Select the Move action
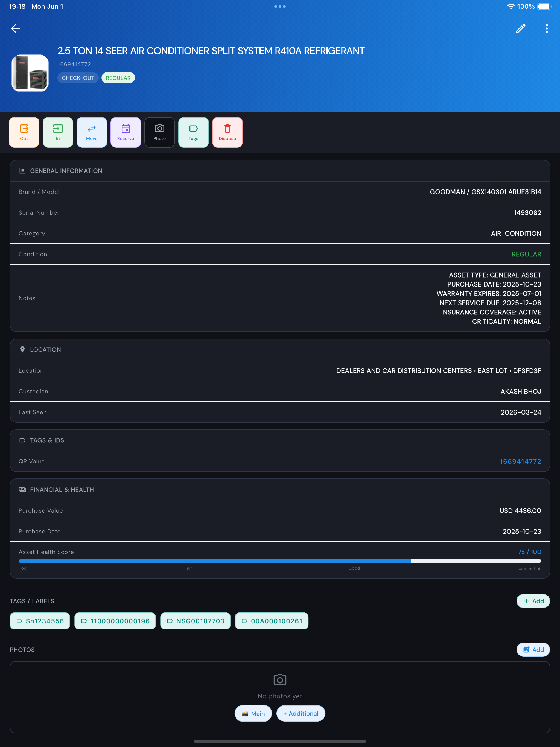Viewport: 560px width, 747px height. 92,132
